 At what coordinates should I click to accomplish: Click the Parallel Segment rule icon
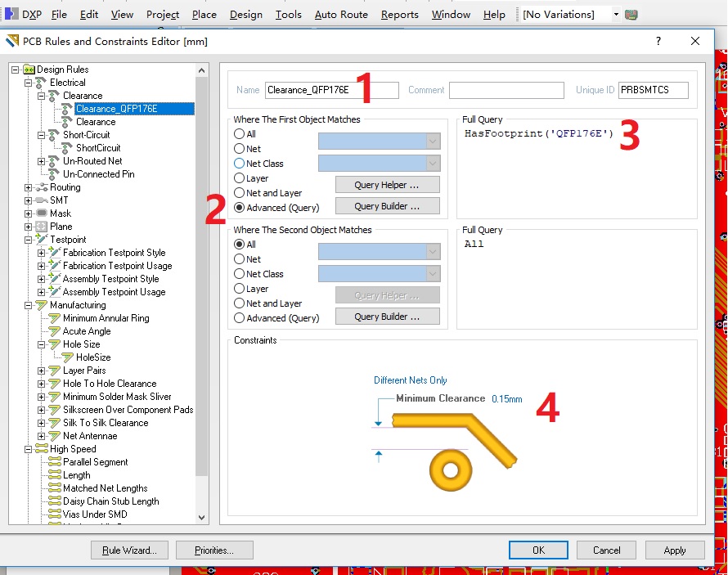(x=55, y=462)
